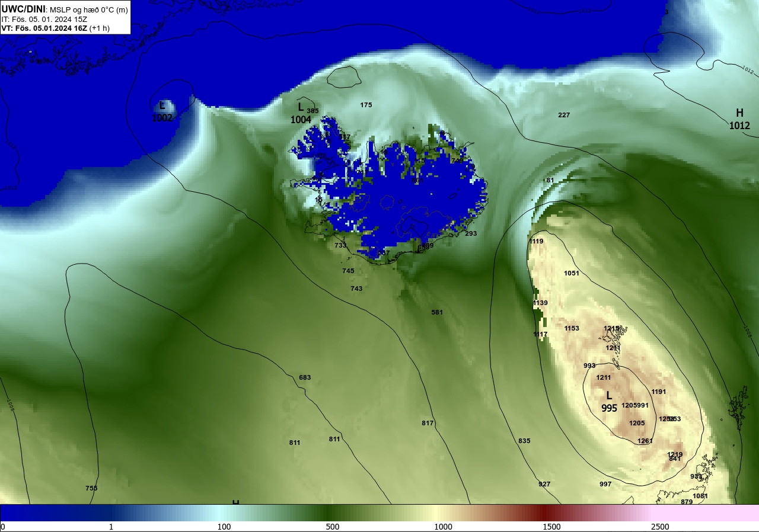Select the 'MSLP og hæð 0°C (m)' label
The width and height of the screenshot is (759, 532).
pos(88,9)
